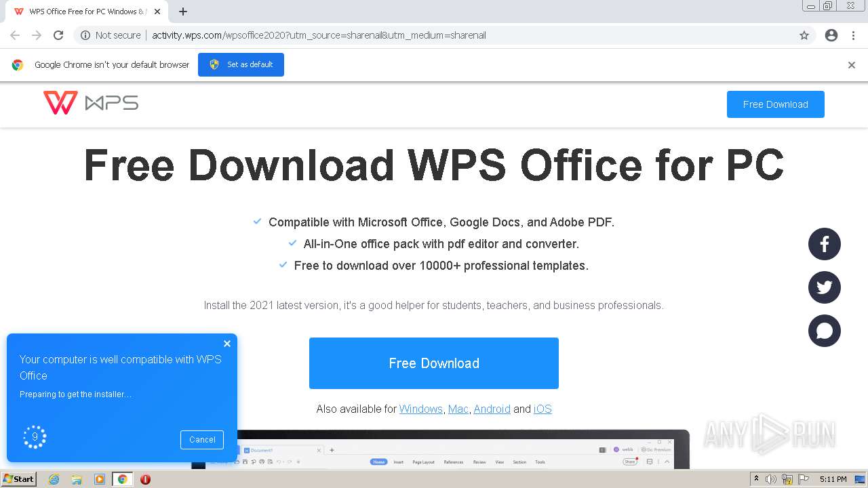
Task: Open Action Center flag icon
Action: pos(803,479)
